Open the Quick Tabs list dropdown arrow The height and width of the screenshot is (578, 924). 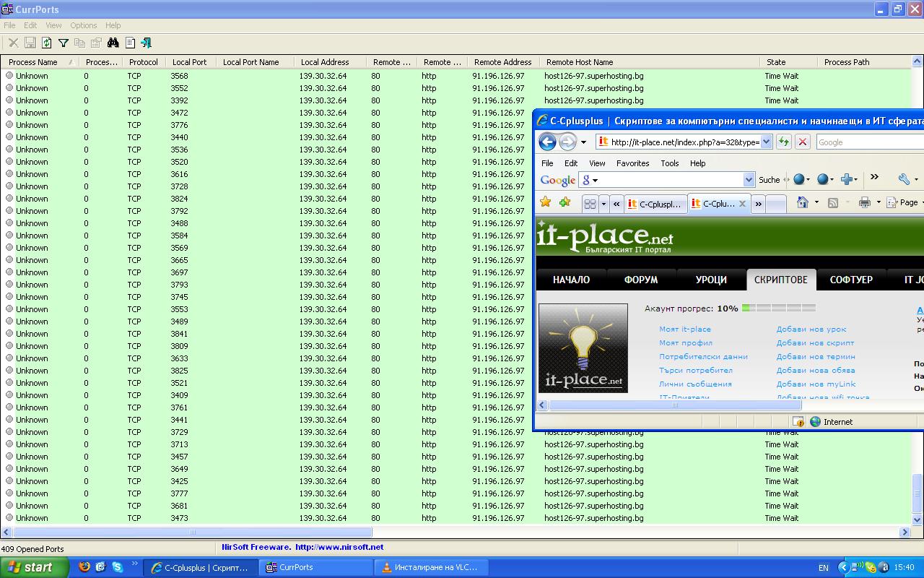[603, 204]
